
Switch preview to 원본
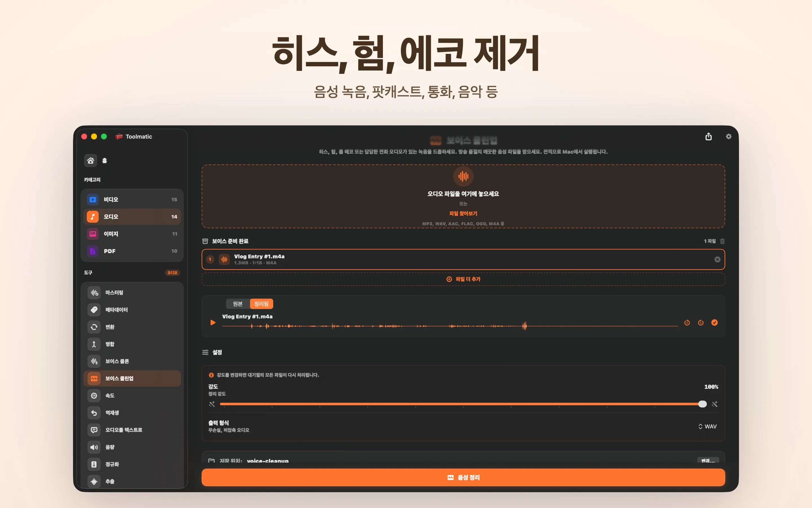click(x=238, y=304)
